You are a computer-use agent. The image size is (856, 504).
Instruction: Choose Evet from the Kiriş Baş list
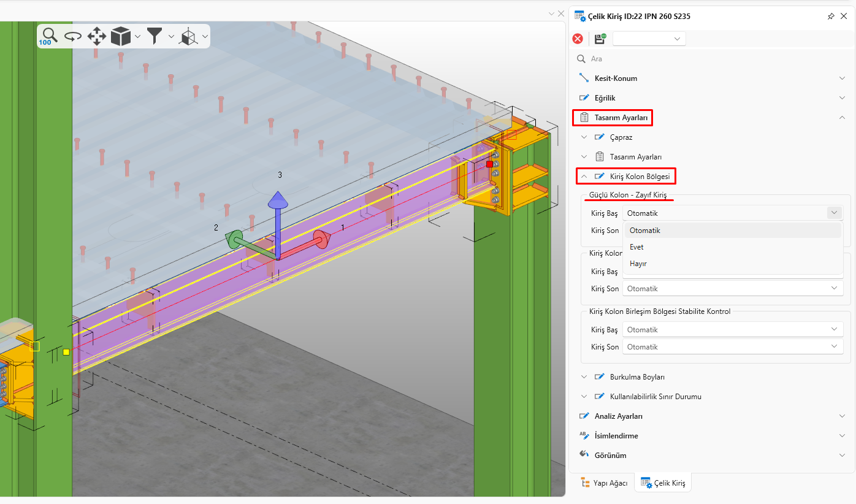coord(636,247)
